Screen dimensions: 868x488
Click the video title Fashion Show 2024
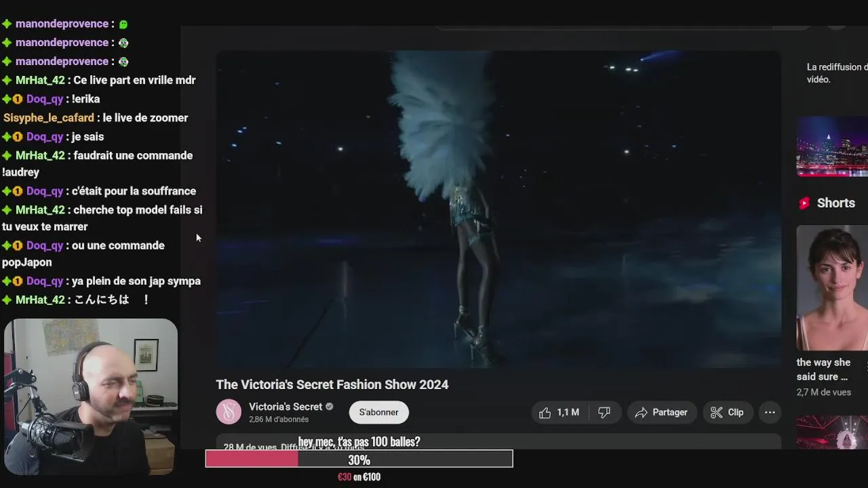(332, 384)
